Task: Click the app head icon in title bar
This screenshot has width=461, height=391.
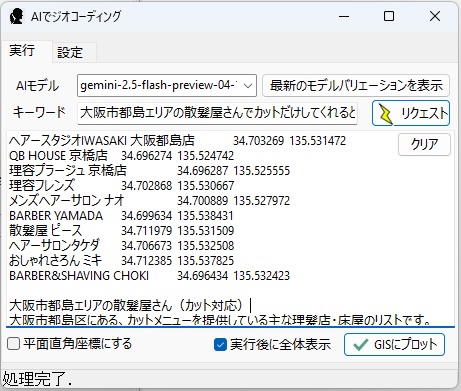Action: [16, 16]
